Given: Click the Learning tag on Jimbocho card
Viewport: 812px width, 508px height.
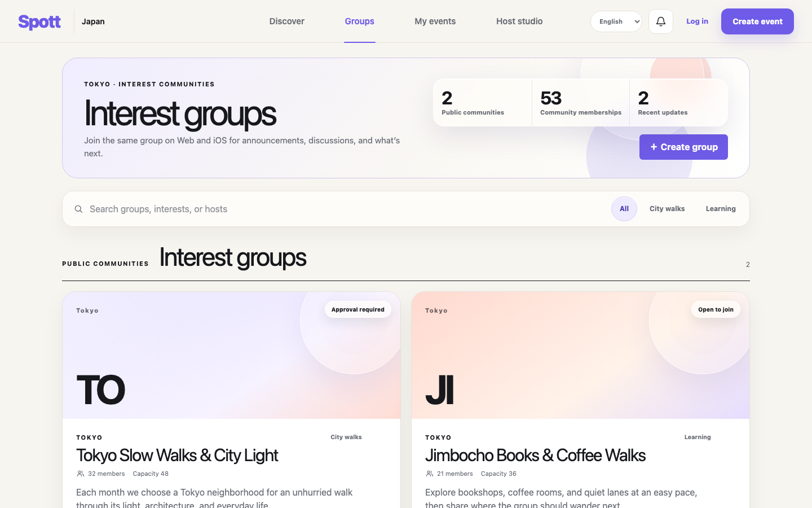Looking at the screenshot, I should click(x=698, y=437).
